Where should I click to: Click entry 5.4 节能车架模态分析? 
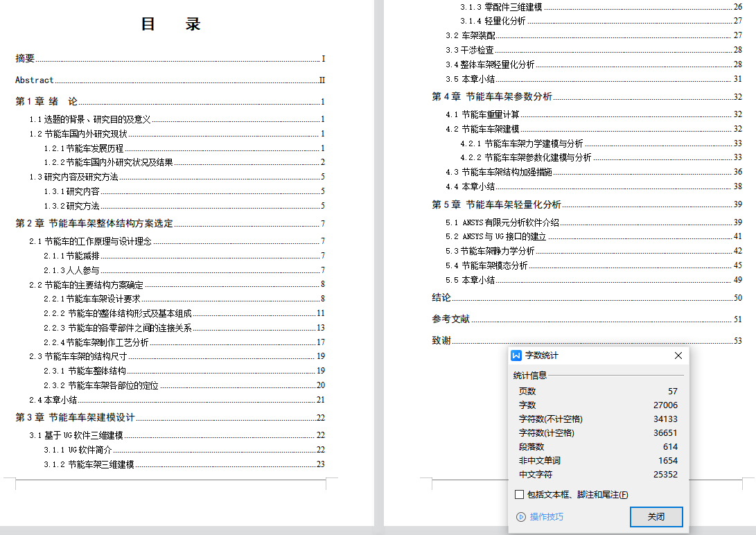point(594,265)
